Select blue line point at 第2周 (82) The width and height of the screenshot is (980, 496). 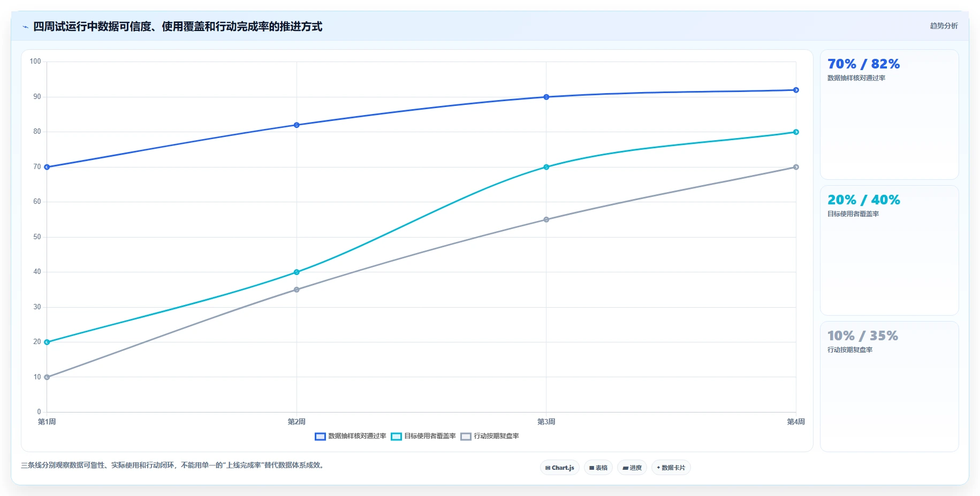tap(297, 125)
